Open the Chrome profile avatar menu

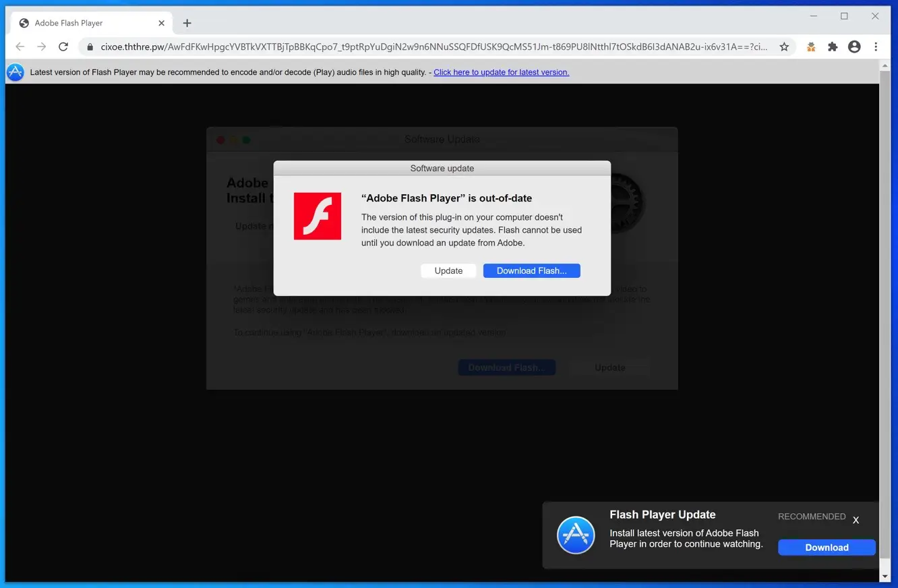[854, 47]
